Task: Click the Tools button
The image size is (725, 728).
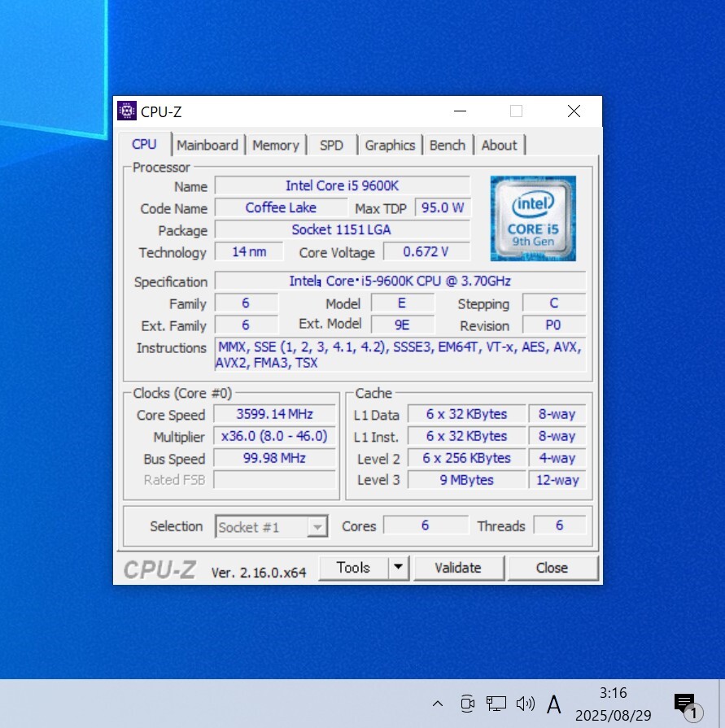Action: click(x=353, y=568)
